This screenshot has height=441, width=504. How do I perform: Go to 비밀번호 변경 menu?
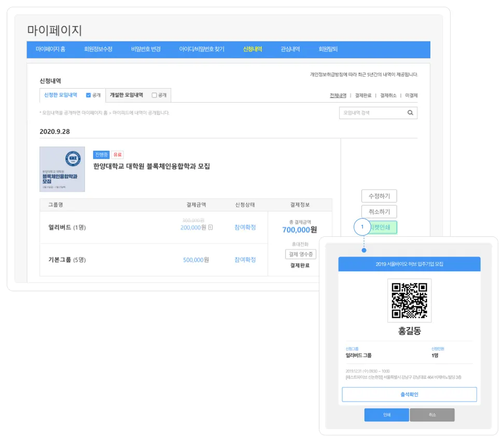(146, 49)
